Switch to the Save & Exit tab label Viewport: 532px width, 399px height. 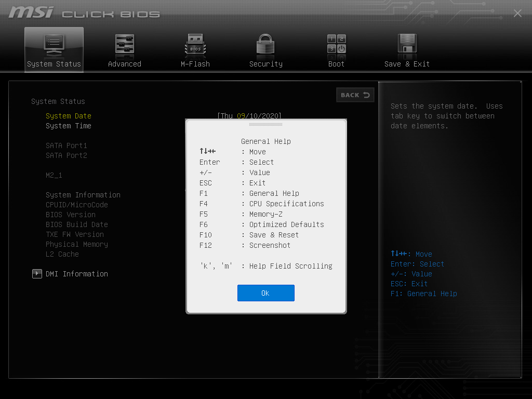click(407, 64)
